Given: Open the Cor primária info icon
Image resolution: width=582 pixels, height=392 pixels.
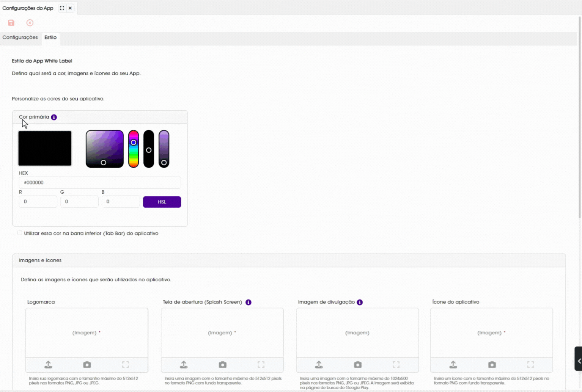Looking at the screenshot, I should click(x=54, y=117).
